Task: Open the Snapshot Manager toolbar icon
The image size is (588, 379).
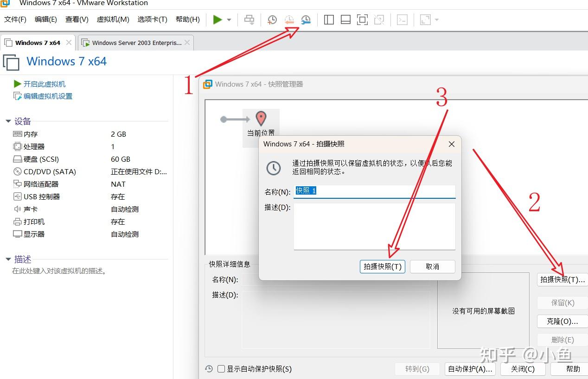Action: (x=306, y=19)
